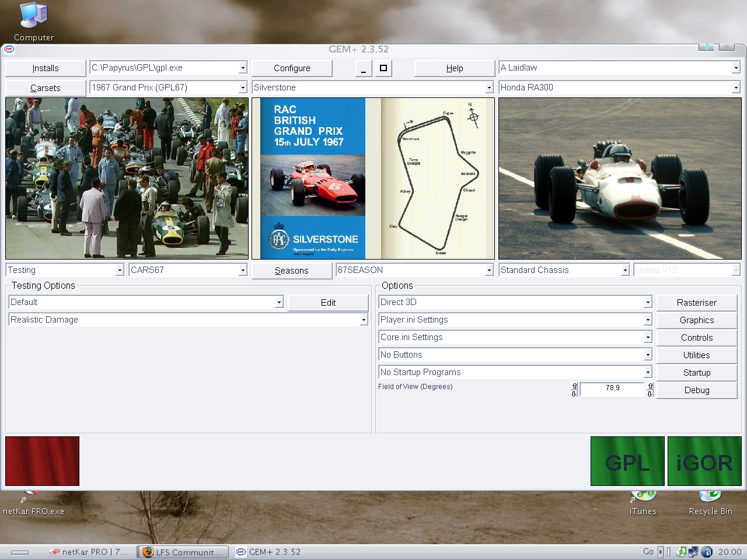The image size is (747, 560).
Task: Click the Rasteriser button
Action: coord(697,303)
